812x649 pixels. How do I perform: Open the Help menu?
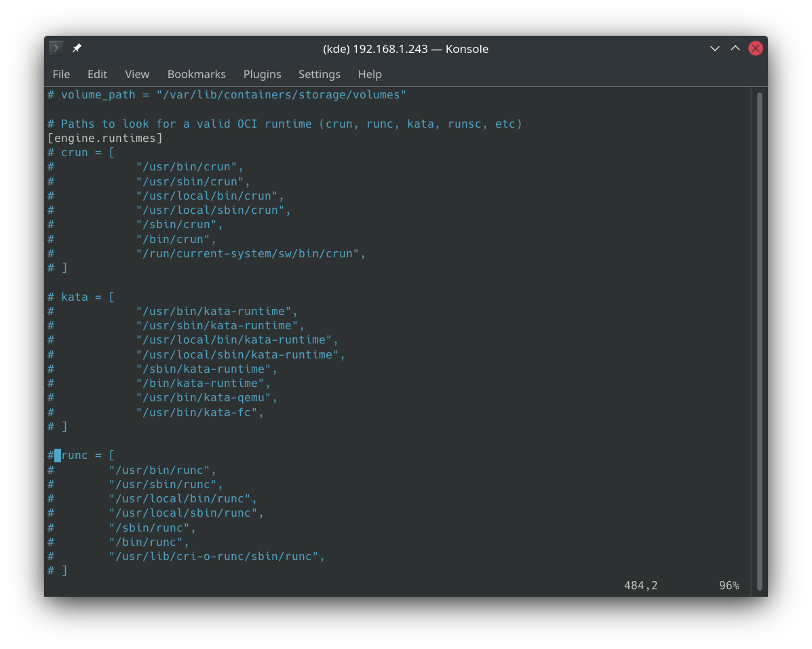coord(370,74)
